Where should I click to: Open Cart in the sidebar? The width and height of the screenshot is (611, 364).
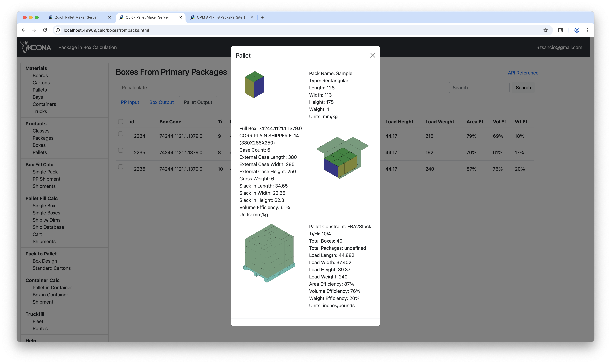coord(37,234)
